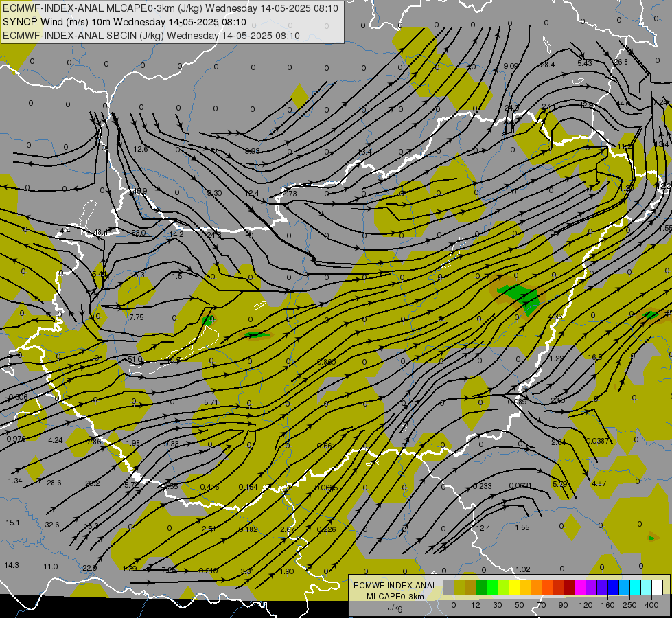Select the 0.154 data value

[x=248, y=487]
